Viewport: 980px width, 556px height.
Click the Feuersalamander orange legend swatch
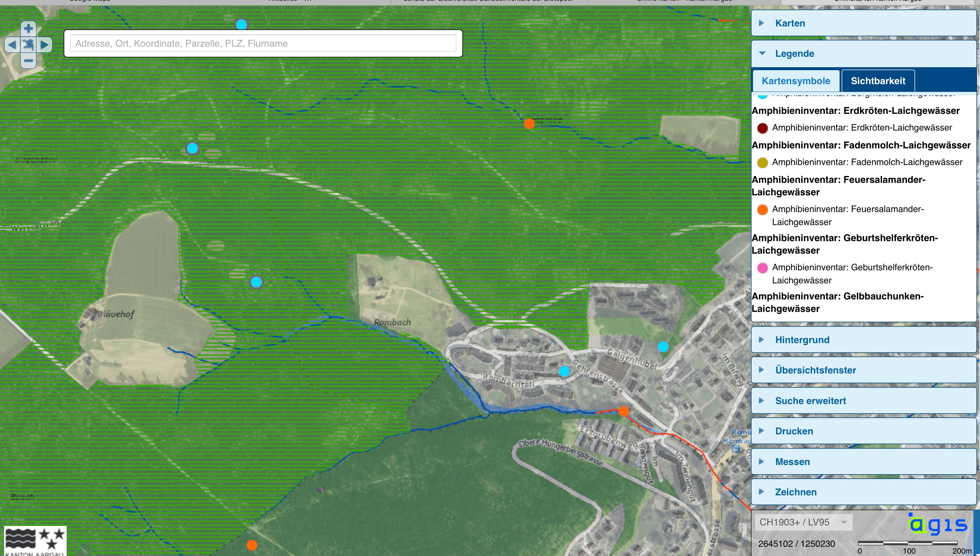click(x=762, y=210)
